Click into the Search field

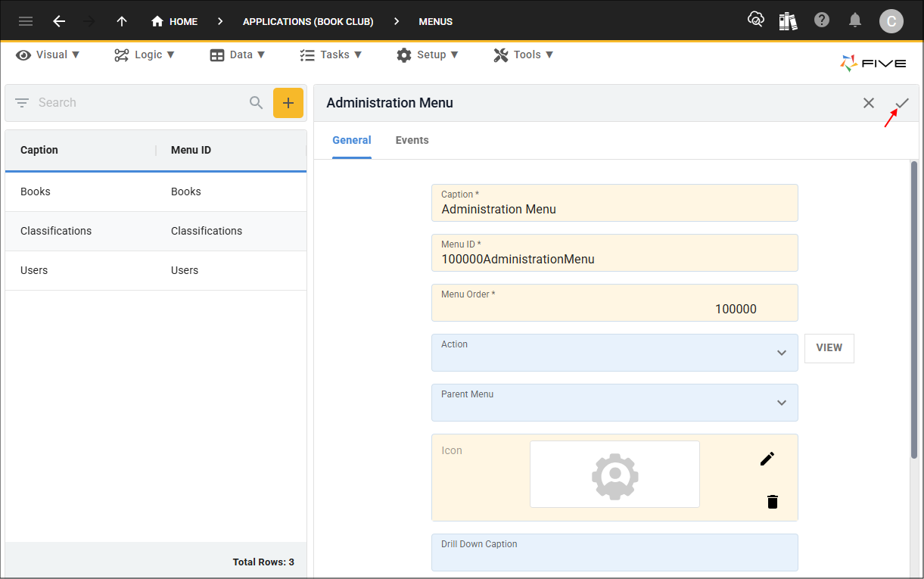(140, 103)
